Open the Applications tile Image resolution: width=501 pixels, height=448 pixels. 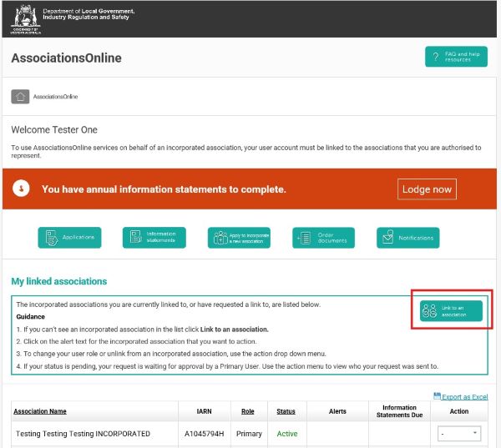click(x=69, y=238)
